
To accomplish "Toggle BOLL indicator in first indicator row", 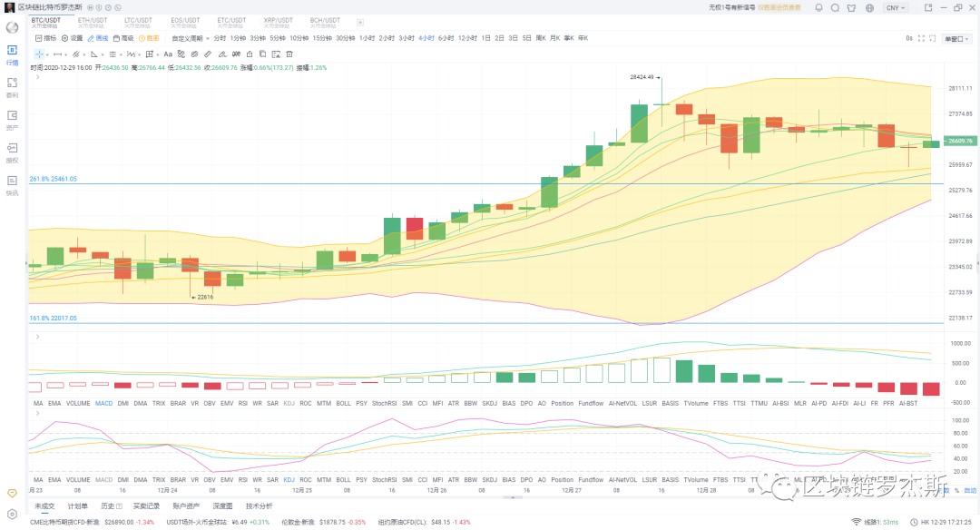I will (343, 404).
